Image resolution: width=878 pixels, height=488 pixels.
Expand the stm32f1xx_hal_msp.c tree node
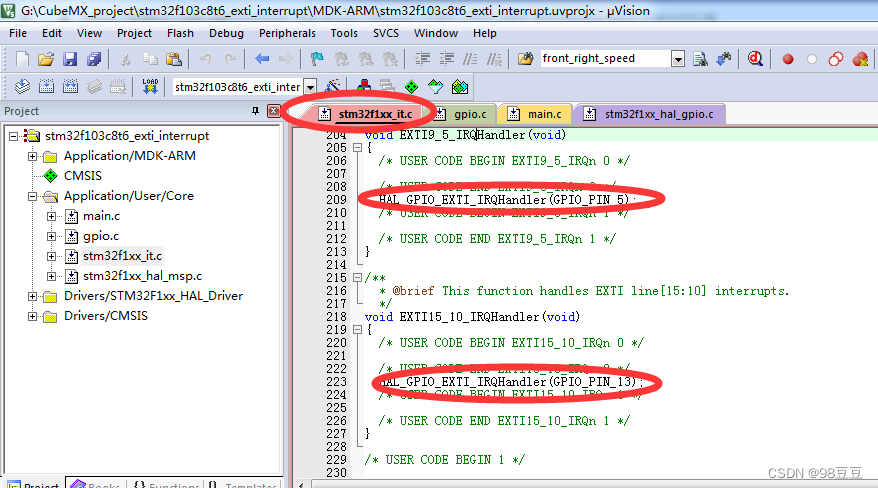point(52,276)
